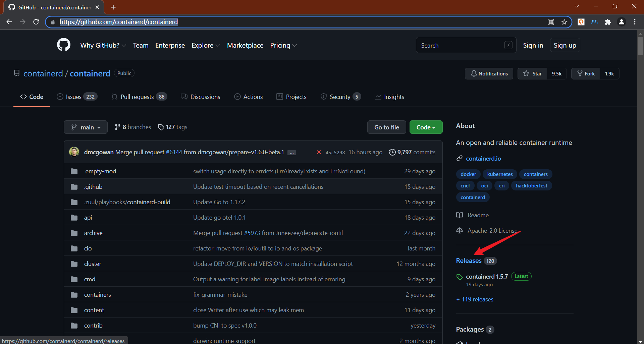Click dmcgowan's commit author avatar
The image size is (644, 344).
tap(74, 152)
